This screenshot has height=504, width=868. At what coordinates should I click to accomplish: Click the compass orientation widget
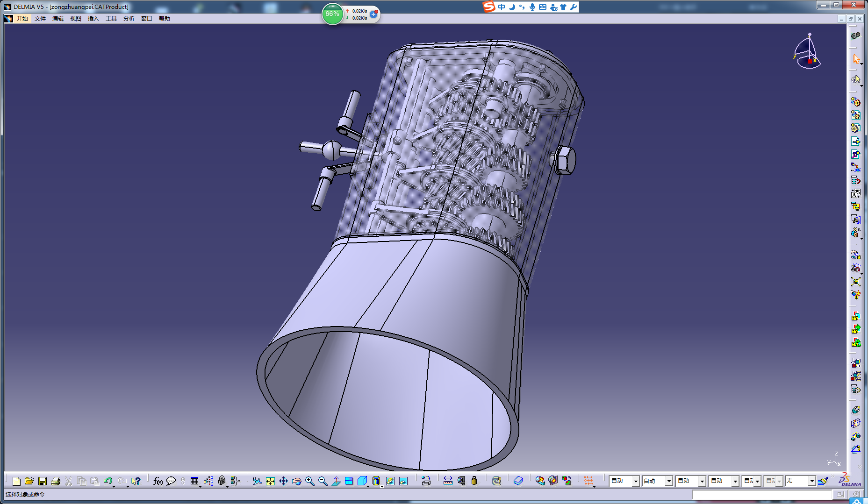[x=807, y=51]
